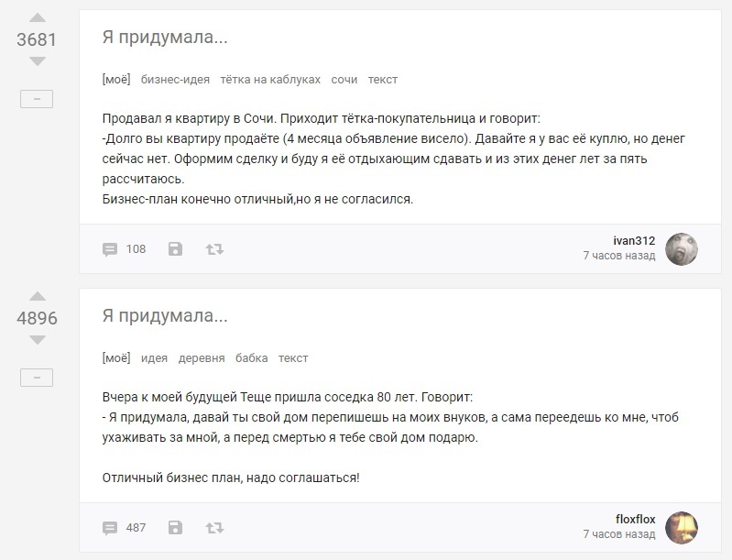The height and width of the screenshot is (560, 732).
Task: Upvote the post rated 4896
Action: point(37,296)
